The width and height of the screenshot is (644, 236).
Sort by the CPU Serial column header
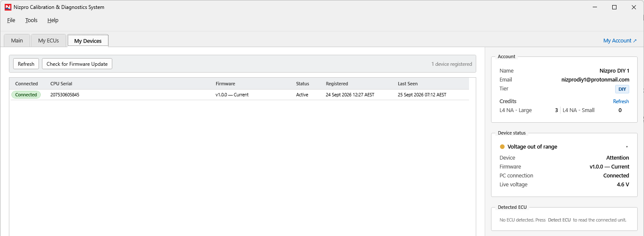pyautogui.click(x=61, y=84)
